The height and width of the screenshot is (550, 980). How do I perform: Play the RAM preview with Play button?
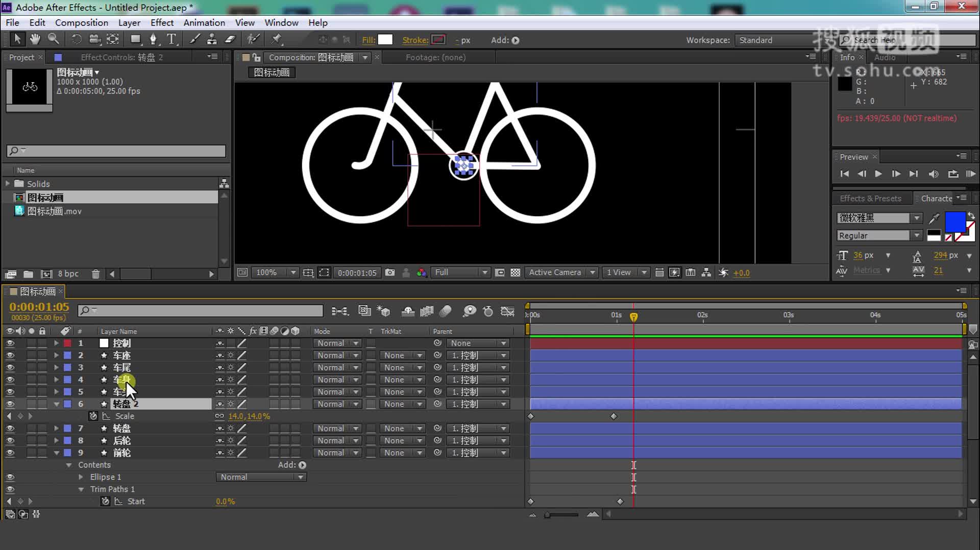tap(878, 174)
